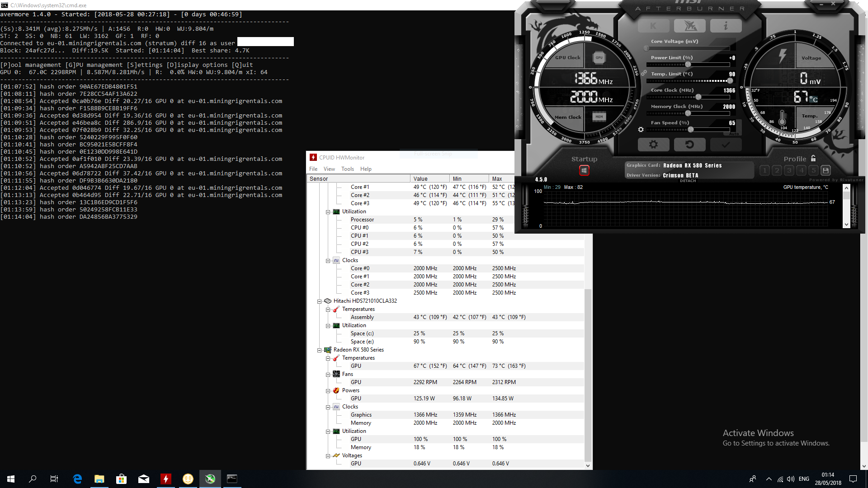Select profile slot 4 in Afterburner

tap(801, 170)
